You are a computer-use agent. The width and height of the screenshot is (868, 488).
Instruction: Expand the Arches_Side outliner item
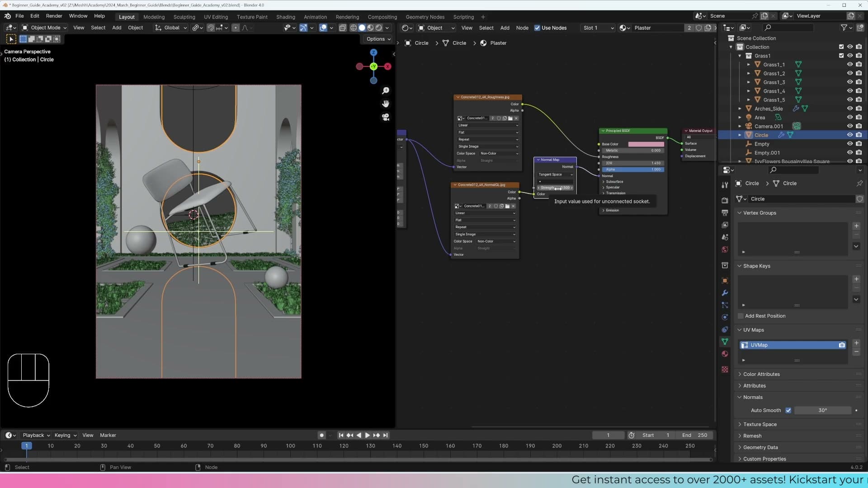click(740, 108)
